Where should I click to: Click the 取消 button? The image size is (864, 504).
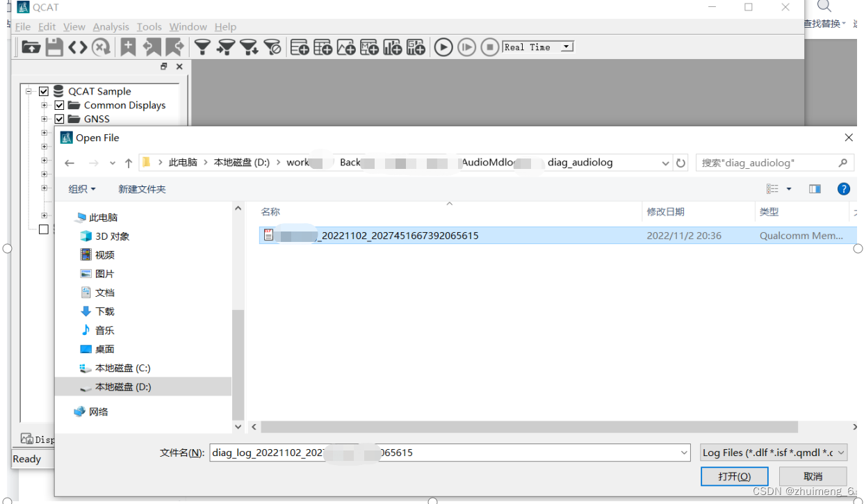pyautogui.click(x=813, y=476)
